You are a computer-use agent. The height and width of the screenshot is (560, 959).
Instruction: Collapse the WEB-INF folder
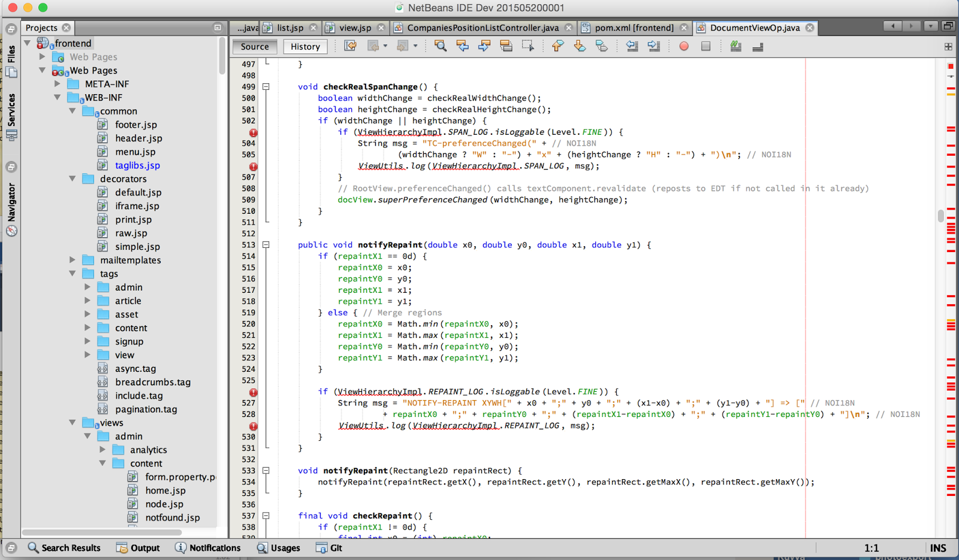[x=57, y=97]
